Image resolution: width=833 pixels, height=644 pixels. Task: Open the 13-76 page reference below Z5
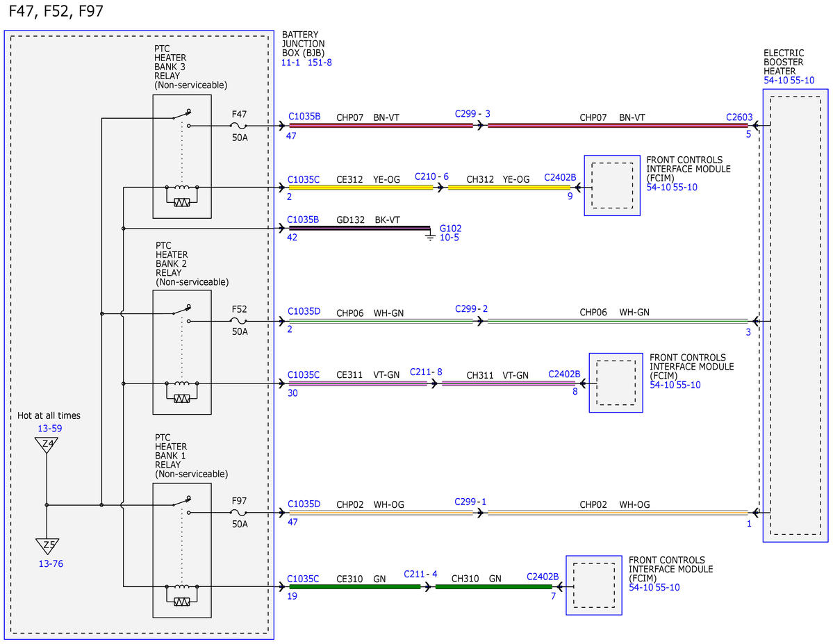click(x=51, y=564)
